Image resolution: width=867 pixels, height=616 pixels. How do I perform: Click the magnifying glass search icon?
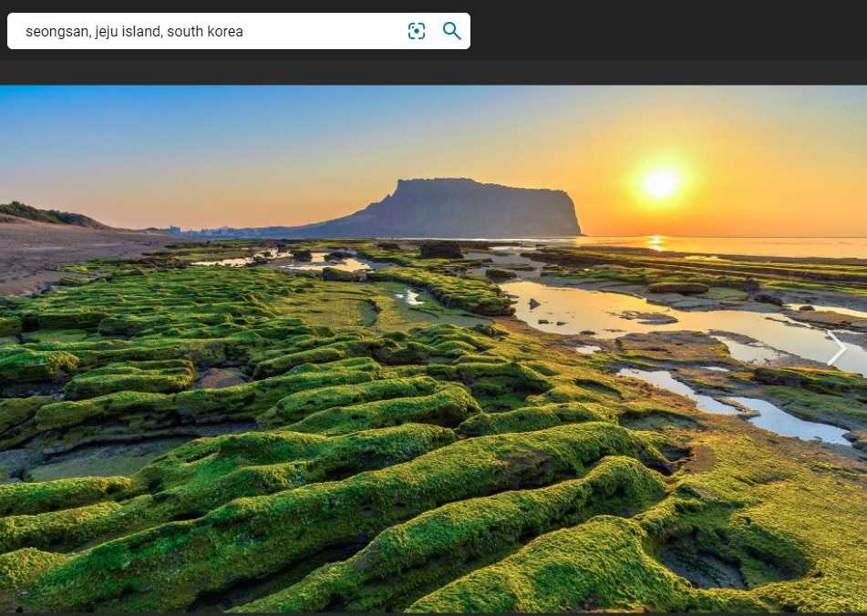coord(452,31)
